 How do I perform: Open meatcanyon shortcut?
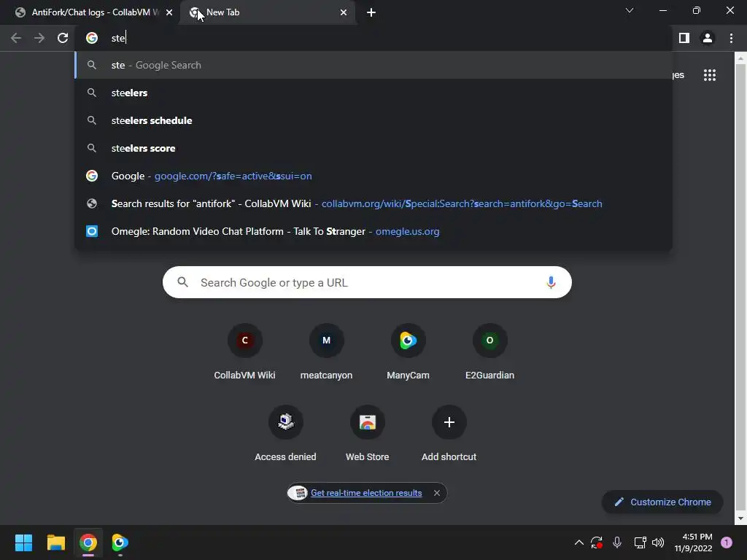[x=326, y=352]
